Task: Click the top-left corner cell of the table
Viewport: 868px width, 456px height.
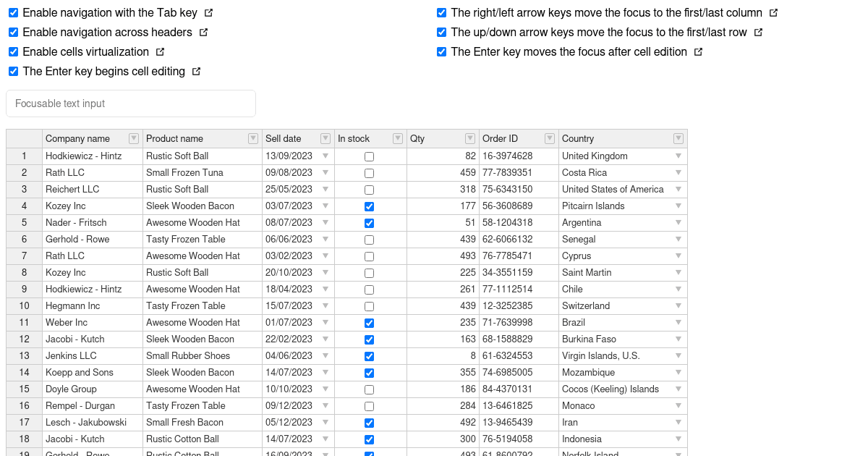Action: (x=24, y=138)
